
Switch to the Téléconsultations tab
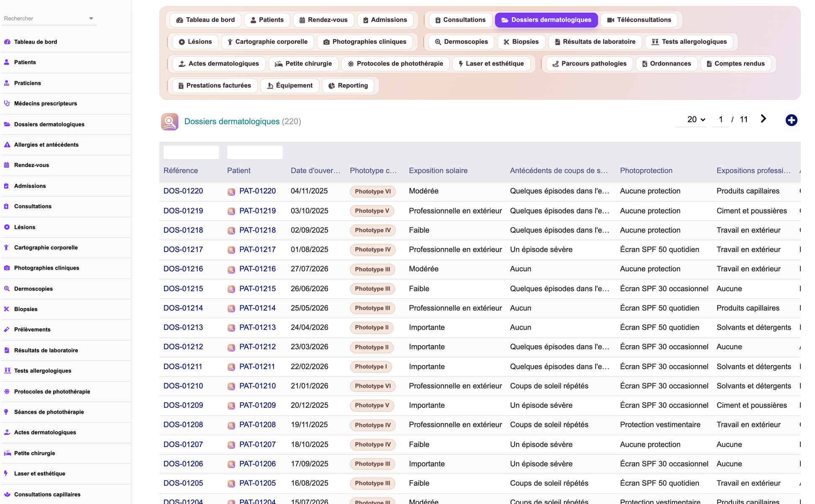pos(639,20)
